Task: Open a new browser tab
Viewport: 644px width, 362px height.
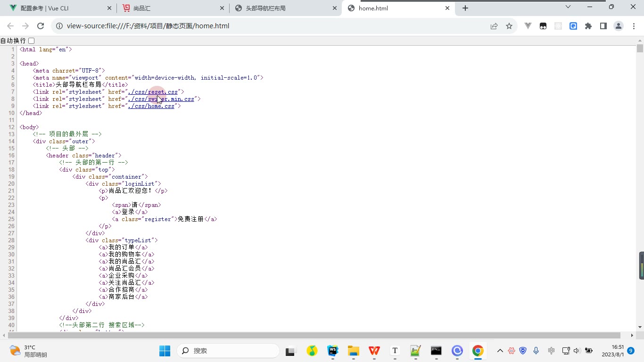Action: coord(465,8)
